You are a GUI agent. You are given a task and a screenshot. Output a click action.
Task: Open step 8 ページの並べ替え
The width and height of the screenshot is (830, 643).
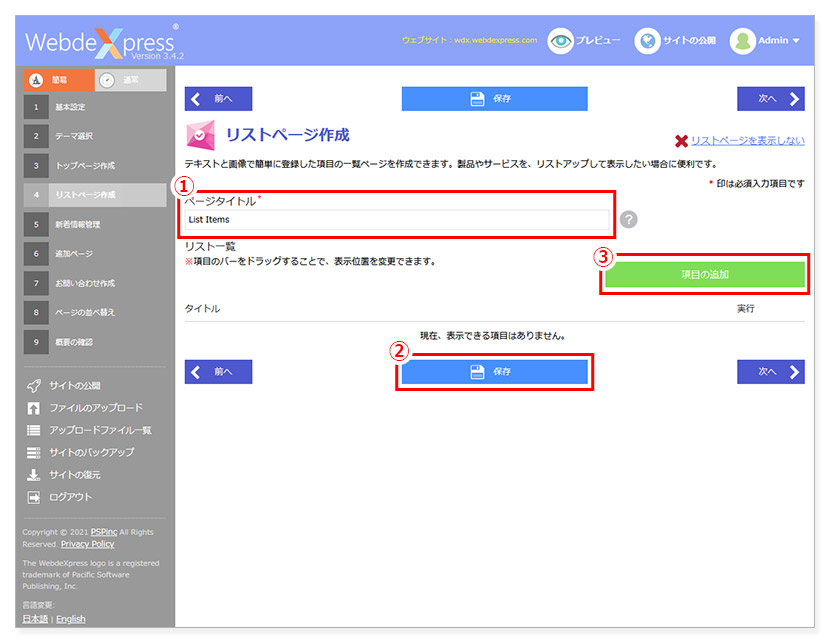95,312
